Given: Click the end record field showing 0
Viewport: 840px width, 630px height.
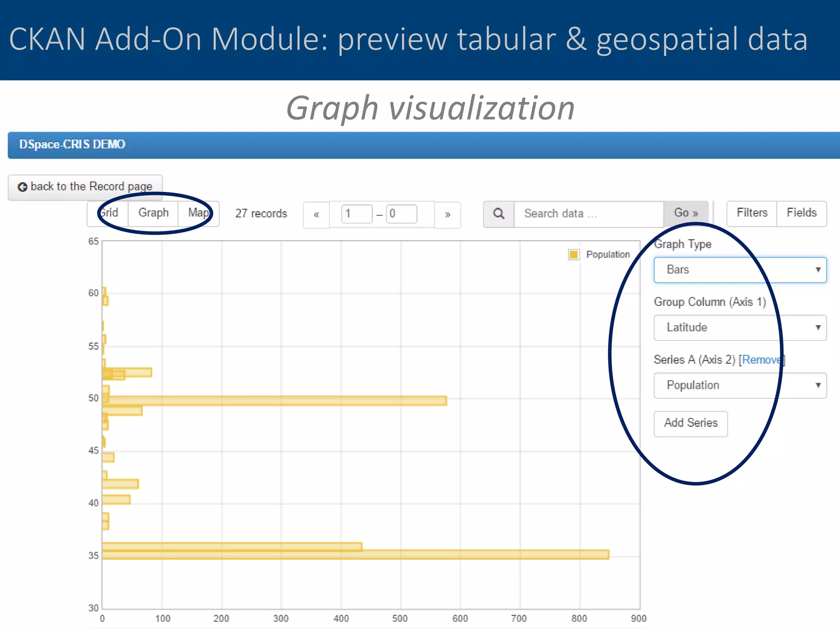Looking at the screenshot, I should pos(402,214).
